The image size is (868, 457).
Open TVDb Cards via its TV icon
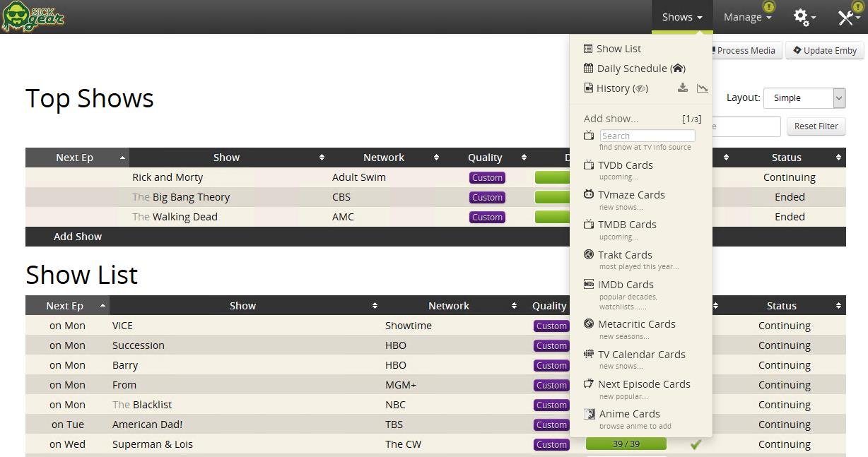pyautogui.click(x=589, y=165)
